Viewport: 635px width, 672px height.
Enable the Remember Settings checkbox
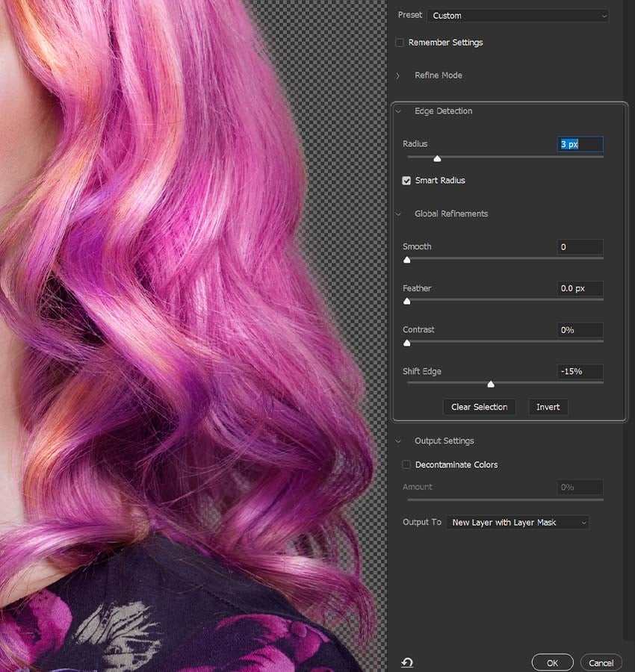coord(399,43)
